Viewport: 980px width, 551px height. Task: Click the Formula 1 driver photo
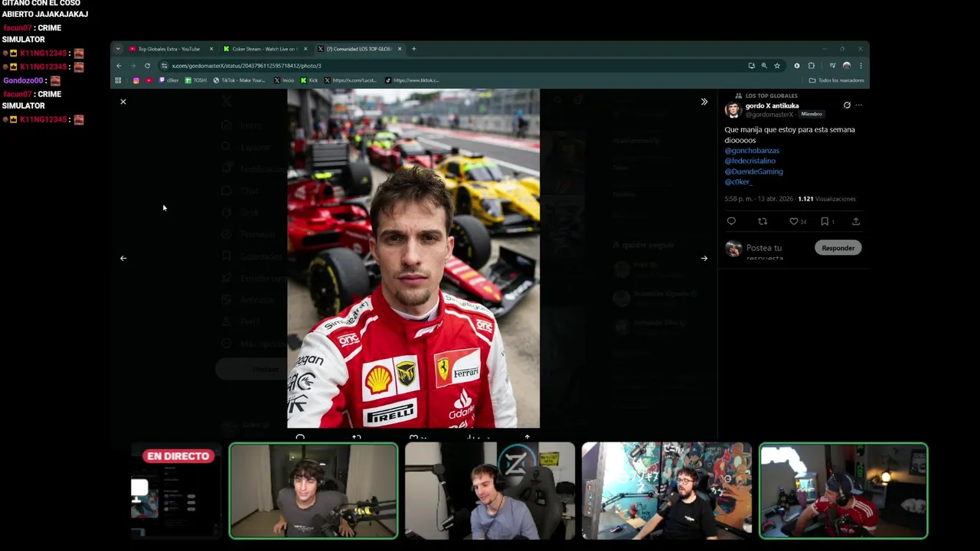413,258
